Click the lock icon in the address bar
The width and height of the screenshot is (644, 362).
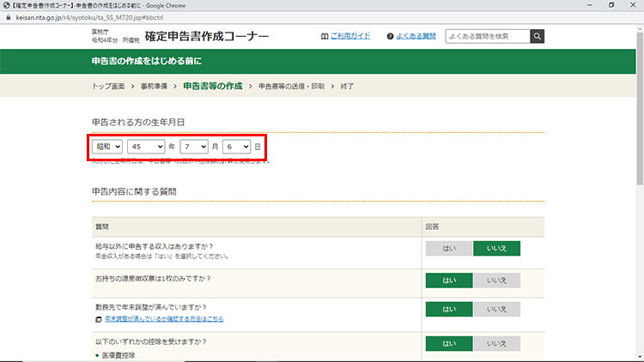tap(6, 15)
